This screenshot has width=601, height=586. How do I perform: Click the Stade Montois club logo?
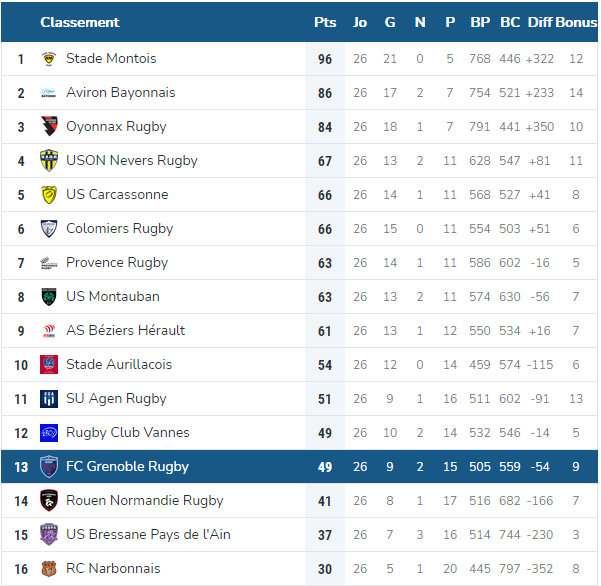point(49,59)
